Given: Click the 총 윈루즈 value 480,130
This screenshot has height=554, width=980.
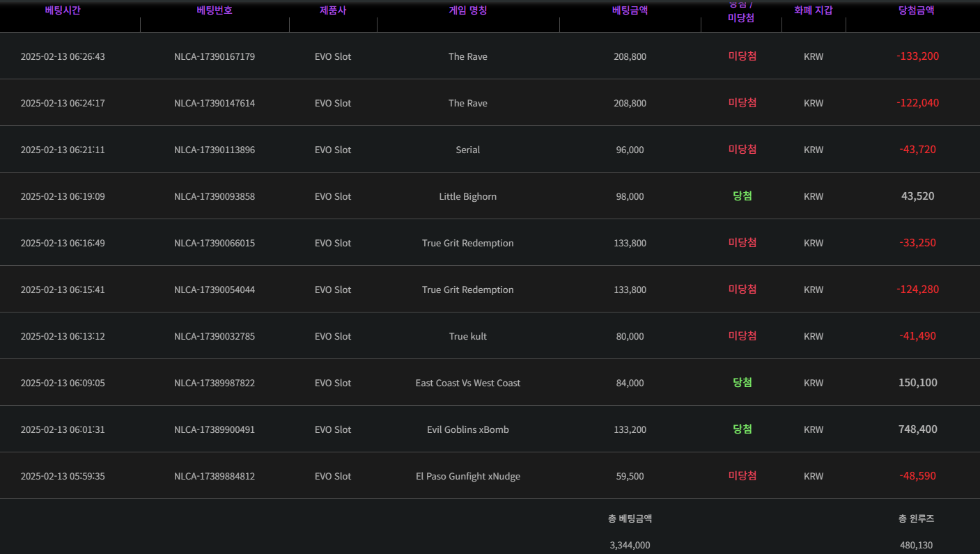Looking at the screenshot, I should 916,545.
